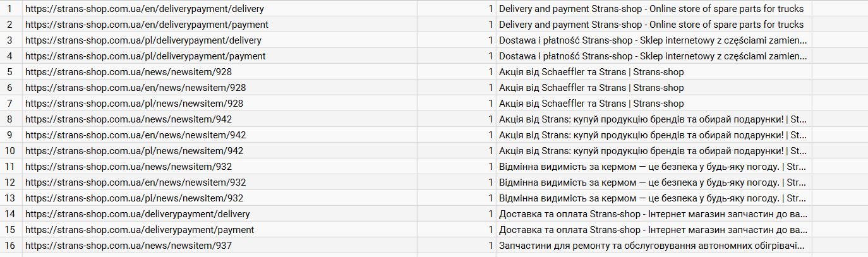Screen dimensions: 868x257
Task: Click the empty last-column cell in row 7
Action: (840, 104)
